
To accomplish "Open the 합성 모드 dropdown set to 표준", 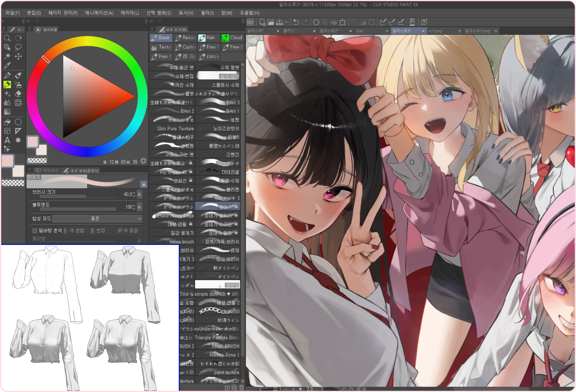I will [97, 219].
